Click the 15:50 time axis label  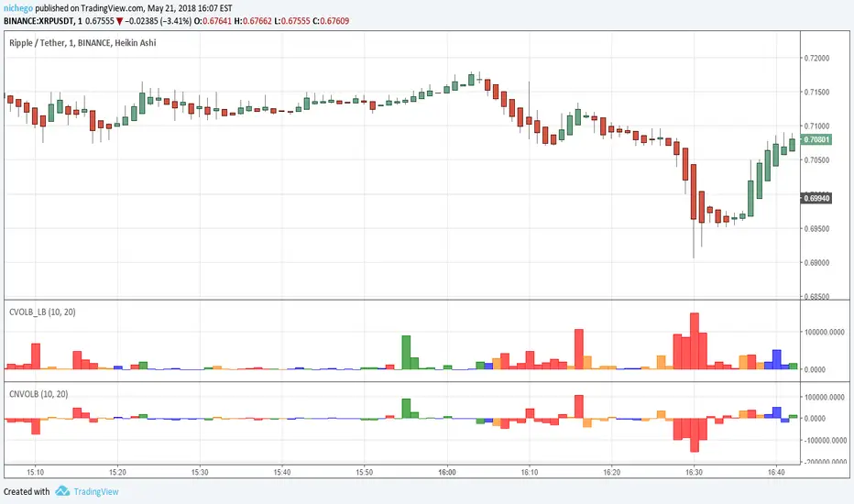coord(365,472)
